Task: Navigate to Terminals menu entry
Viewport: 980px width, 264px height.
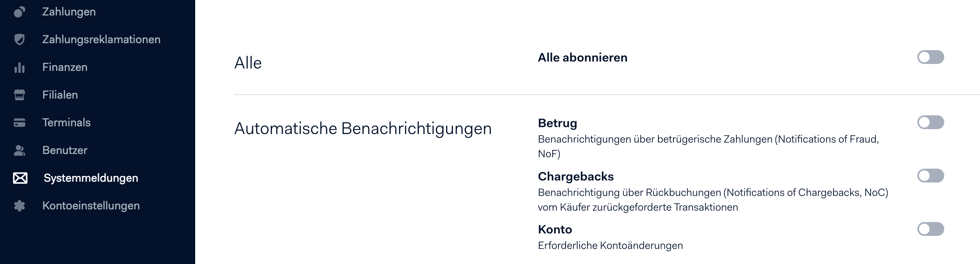Action: 66,123
